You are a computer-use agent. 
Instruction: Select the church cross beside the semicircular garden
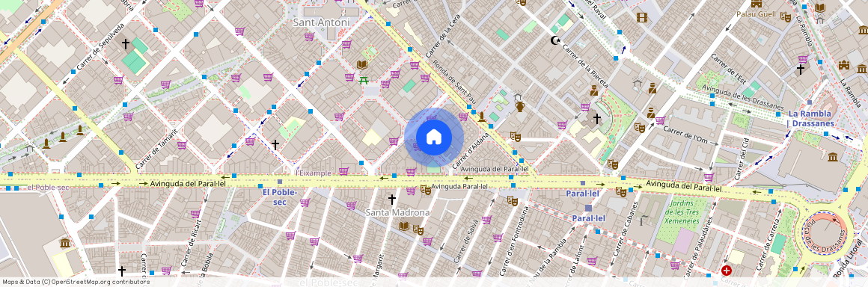click(597, 118)
